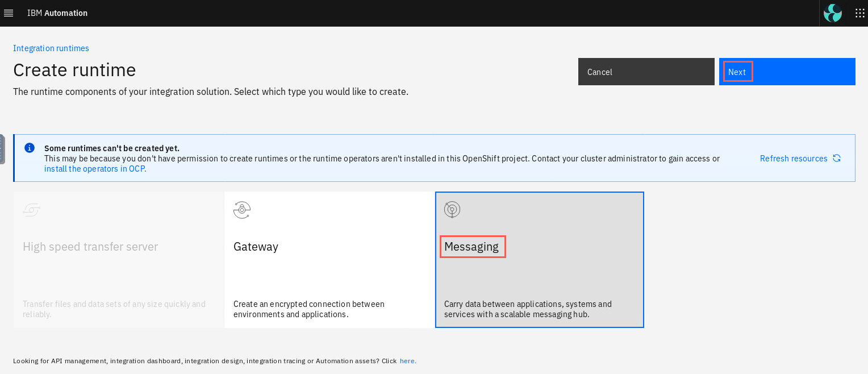Open the app switcher grid icon

click(860, 13)
